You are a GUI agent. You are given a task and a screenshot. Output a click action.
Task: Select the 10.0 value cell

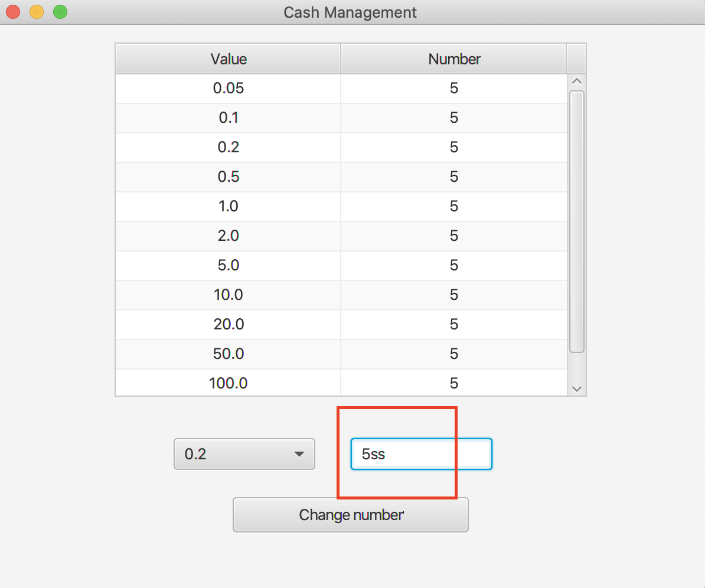point(228,295)
